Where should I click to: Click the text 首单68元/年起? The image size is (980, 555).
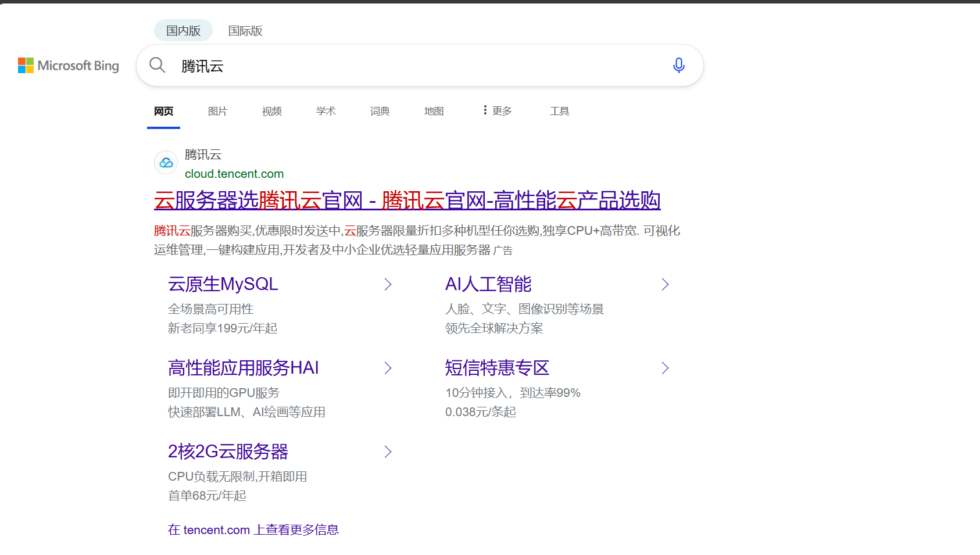[207, 496]
